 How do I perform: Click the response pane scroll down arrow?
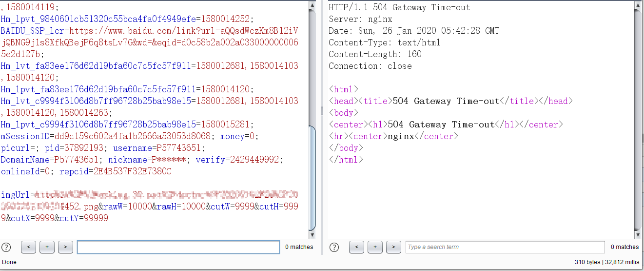coord(638,234)
